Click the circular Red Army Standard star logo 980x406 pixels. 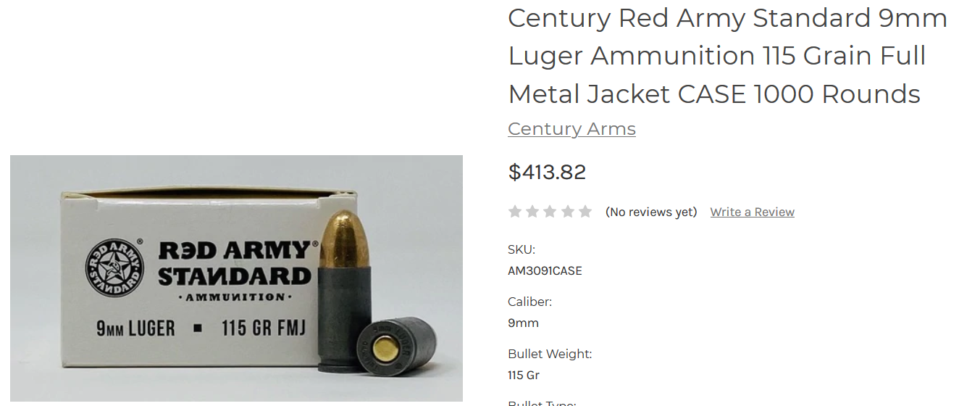tap(115, 268)
